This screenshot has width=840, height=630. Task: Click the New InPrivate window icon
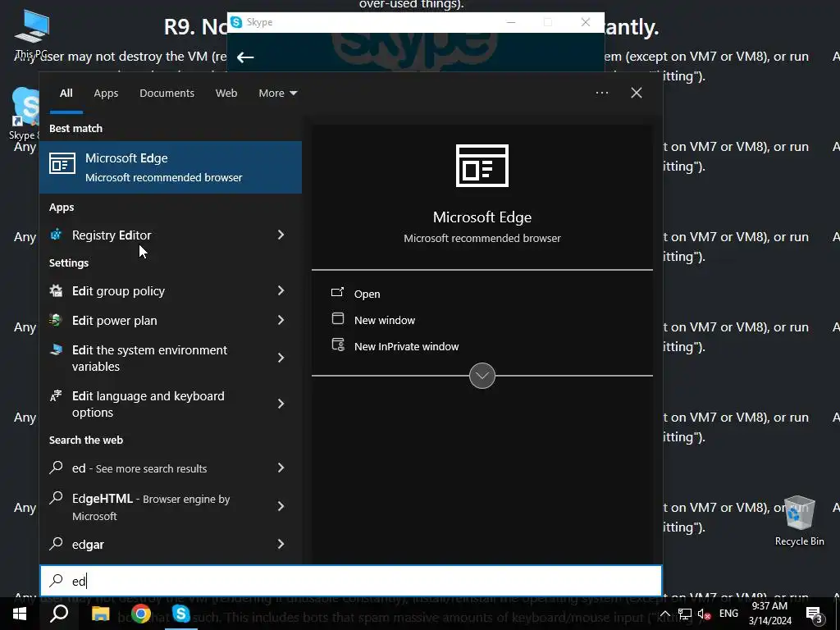pos(338,345)
